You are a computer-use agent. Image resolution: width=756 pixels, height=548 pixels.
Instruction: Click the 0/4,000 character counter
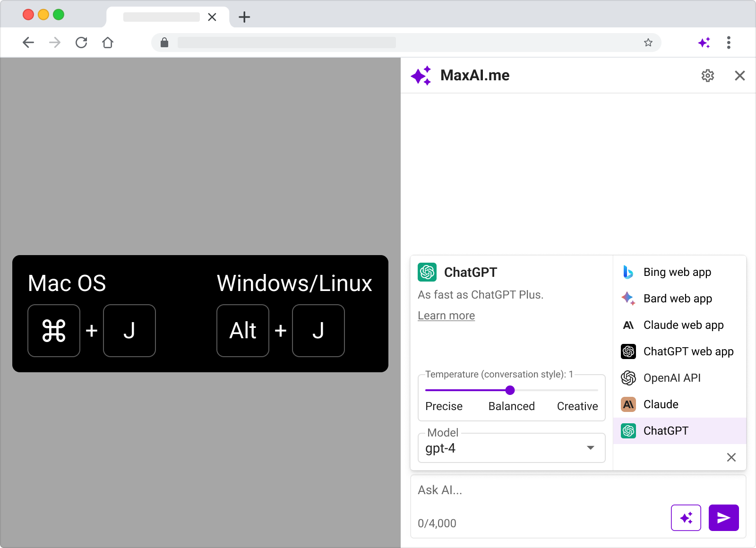click(x=437, y=523)
